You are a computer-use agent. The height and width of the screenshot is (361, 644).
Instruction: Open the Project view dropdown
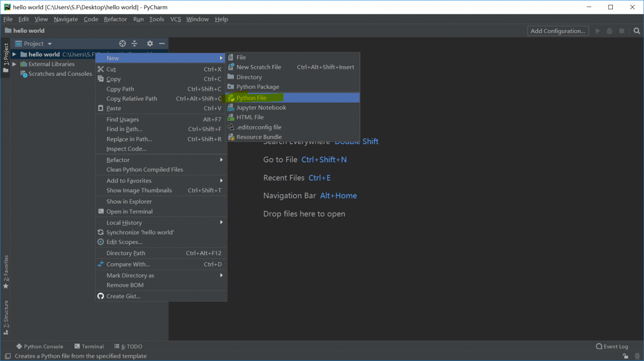pyautogui.click(x=50, y=44)
